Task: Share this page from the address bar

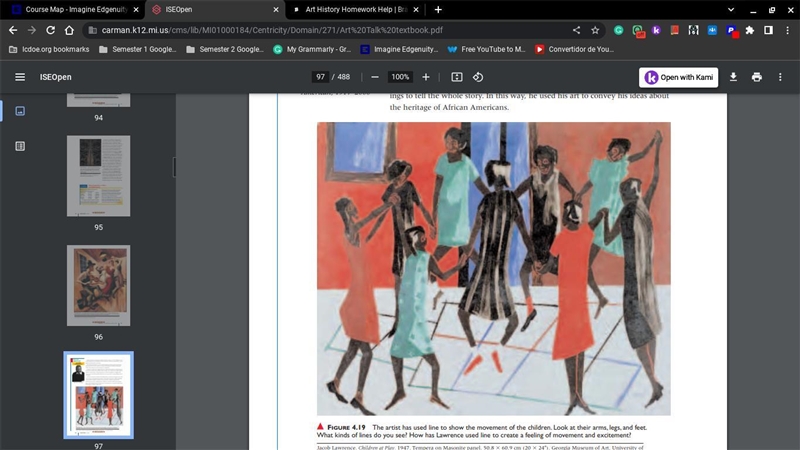Action: (x=576, y=30)
